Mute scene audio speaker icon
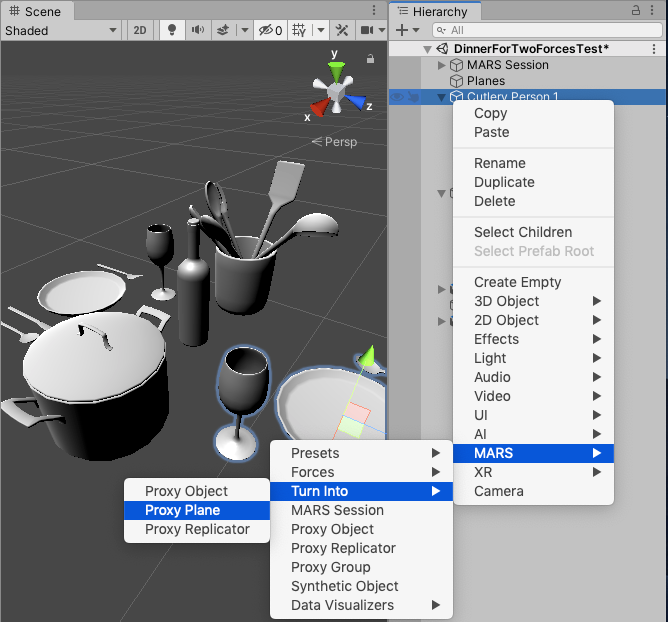668x622 pixels. [199, 30]
